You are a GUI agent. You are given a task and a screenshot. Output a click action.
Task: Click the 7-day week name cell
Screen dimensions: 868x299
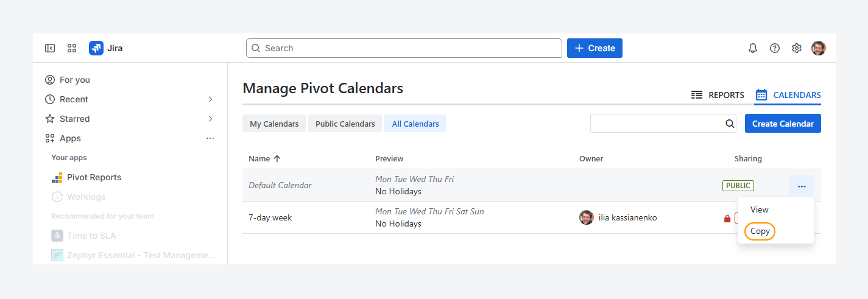coord(270,217)
